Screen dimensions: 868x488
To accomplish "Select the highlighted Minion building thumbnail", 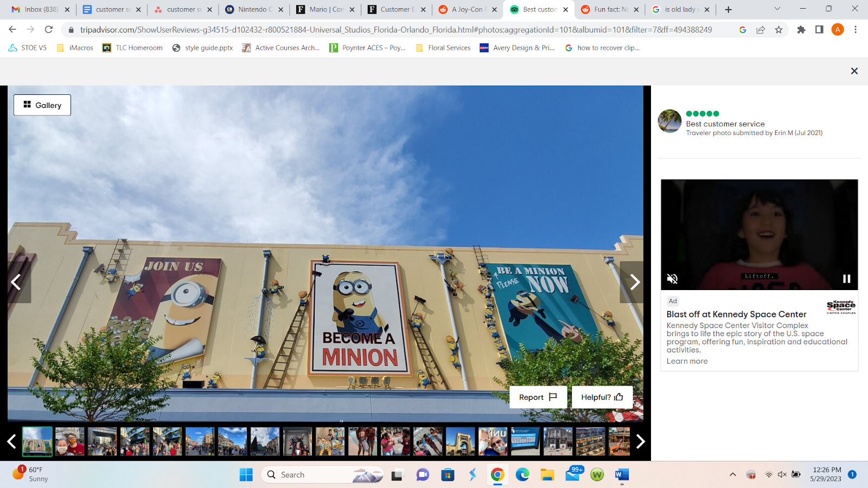I will pyautogui.click(x=37, y=441).
